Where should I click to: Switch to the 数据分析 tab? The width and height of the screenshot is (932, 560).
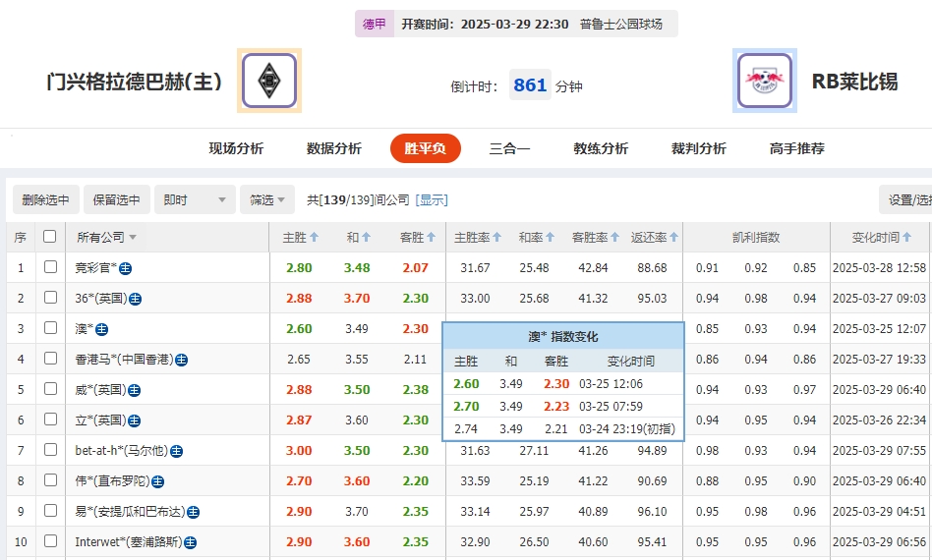tap(334, 148)
